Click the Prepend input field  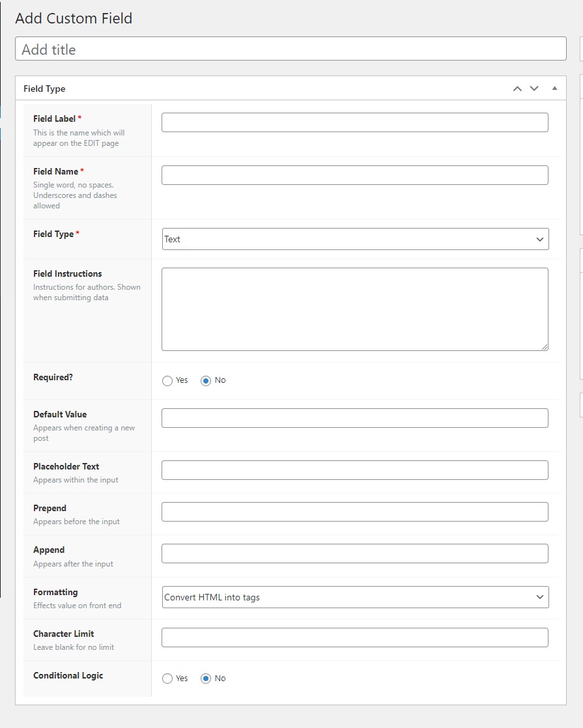[355, 512]
